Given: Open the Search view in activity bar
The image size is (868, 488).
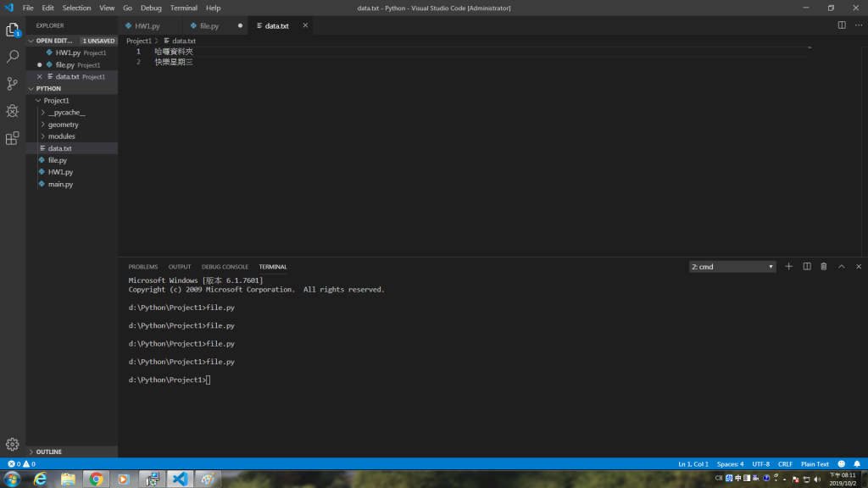Looking at the screenshot, I should [12, 57].
